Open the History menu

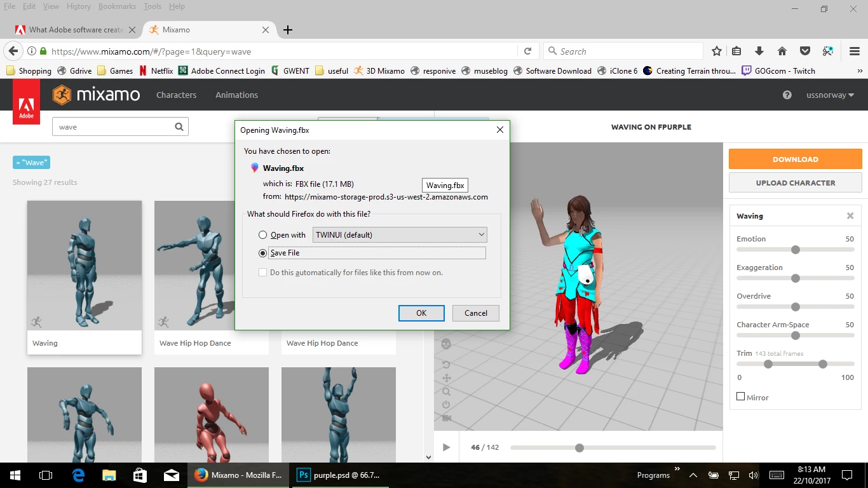79,6
